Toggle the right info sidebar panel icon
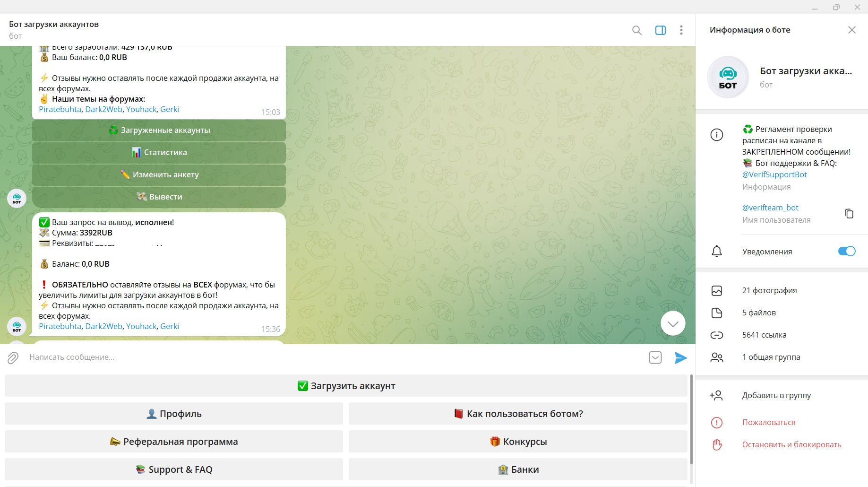Image resolution: width=868 pixels, height=487 pixels. click(660, 30)
